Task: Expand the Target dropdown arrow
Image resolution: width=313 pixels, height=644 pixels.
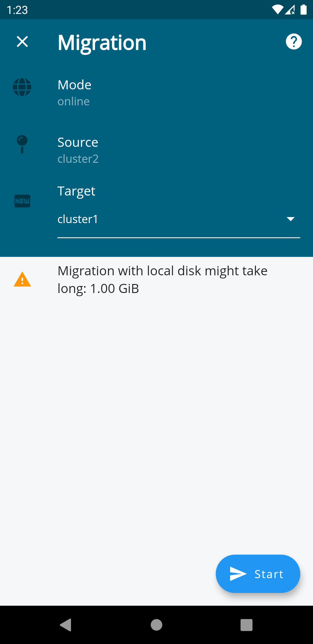Action: coord(290,219)
